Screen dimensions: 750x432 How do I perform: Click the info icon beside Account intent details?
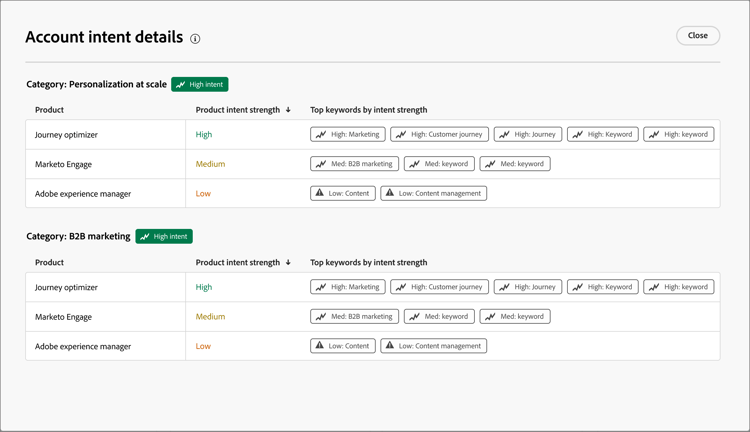click(x=195, y=39)
